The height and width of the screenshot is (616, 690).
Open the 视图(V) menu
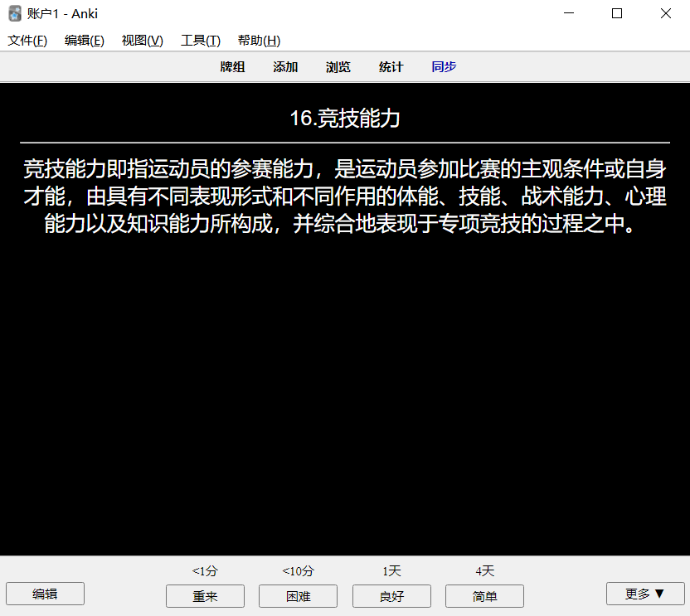142,41
